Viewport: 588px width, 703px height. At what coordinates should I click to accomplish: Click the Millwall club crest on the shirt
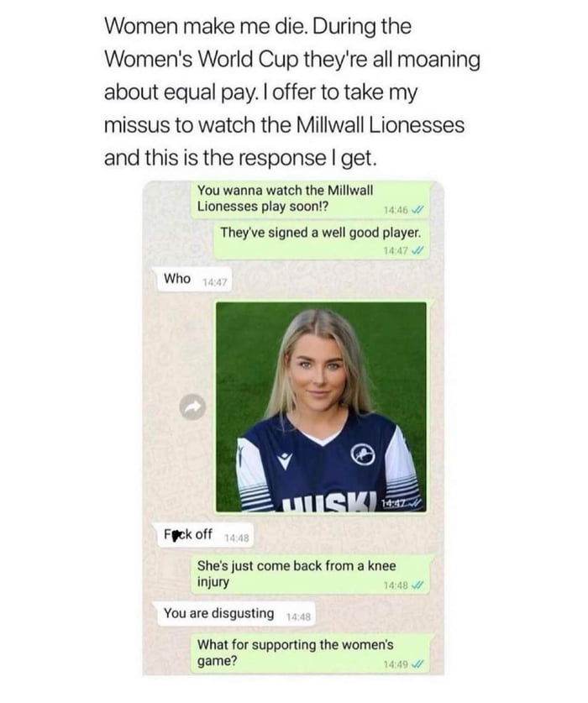pyautogui.click(x=362, y=455)
